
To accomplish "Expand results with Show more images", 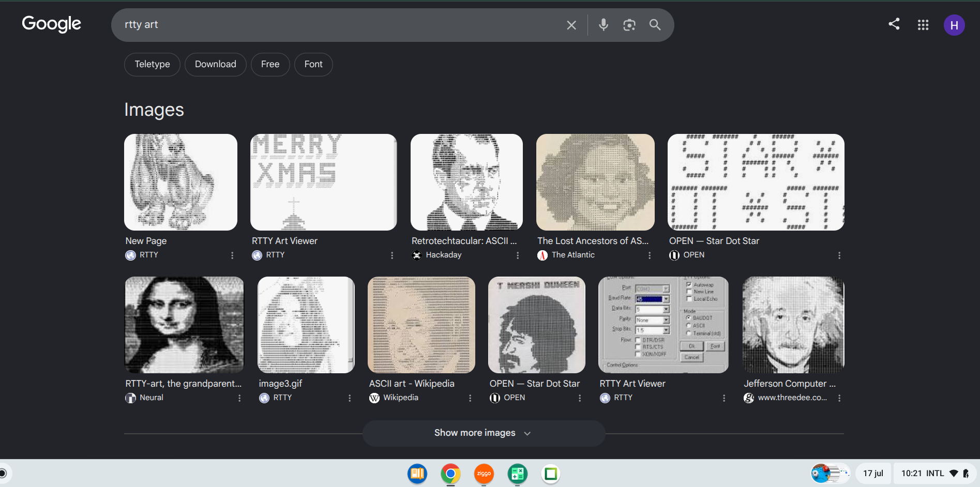I will 484,433.
